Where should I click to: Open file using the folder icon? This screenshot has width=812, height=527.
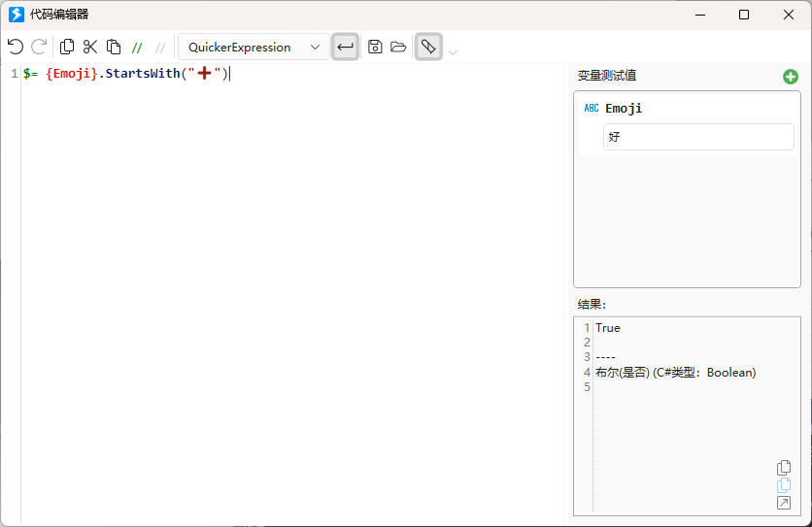[398, 48]
